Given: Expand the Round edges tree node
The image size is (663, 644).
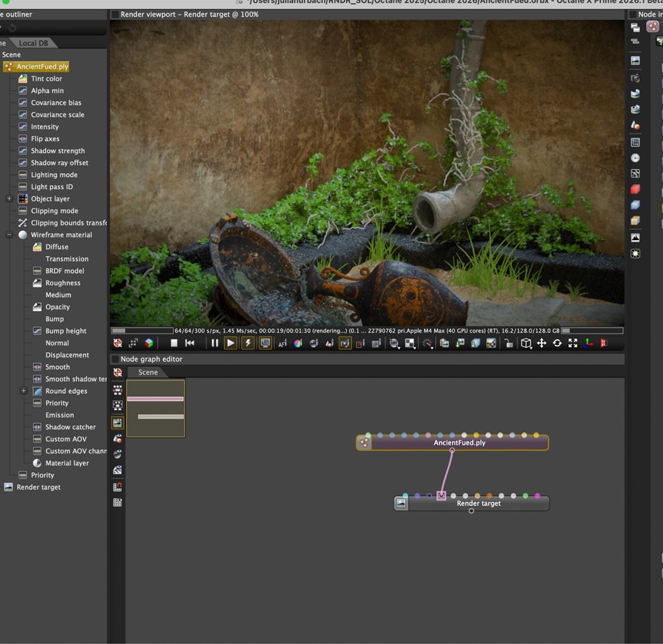Looking at the screenshot, I should pyautogui.click(x=24, y=391).
